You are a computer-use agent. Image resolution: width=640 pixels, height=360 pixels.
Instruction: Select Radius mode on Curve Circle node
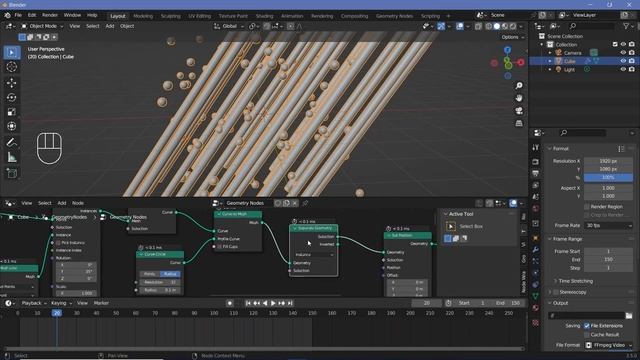170,274
